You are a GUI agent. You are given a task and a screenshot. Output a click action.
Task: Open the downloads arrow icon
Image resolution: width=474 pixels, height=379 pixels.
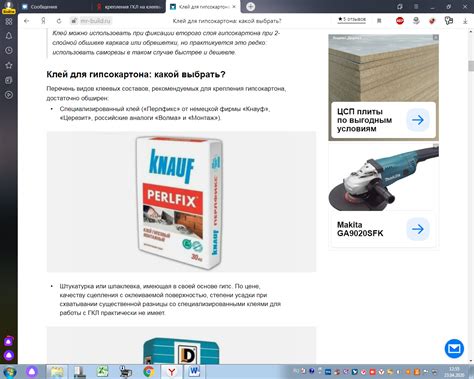coord(465,21)
